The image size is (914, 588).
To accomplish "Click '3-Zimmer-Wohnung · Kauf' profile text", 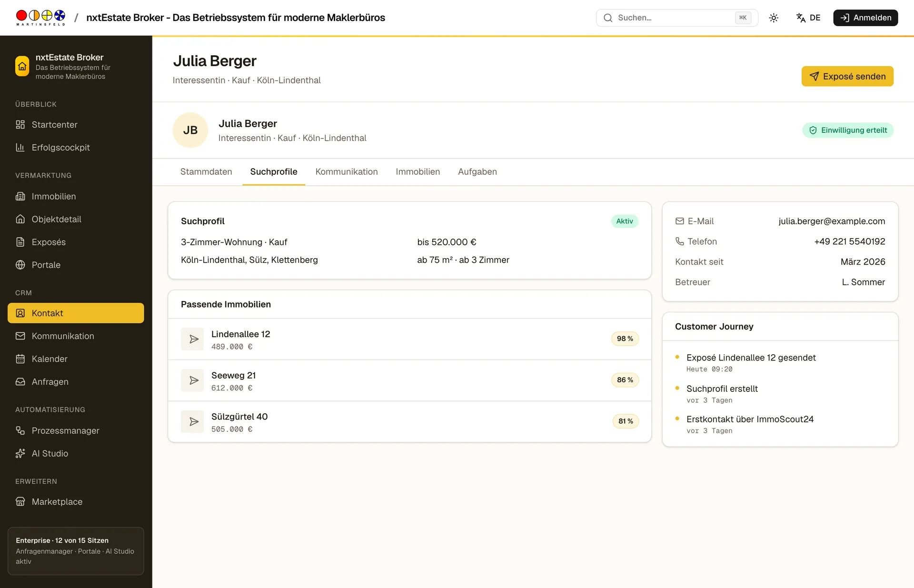I will coord(234,242).
